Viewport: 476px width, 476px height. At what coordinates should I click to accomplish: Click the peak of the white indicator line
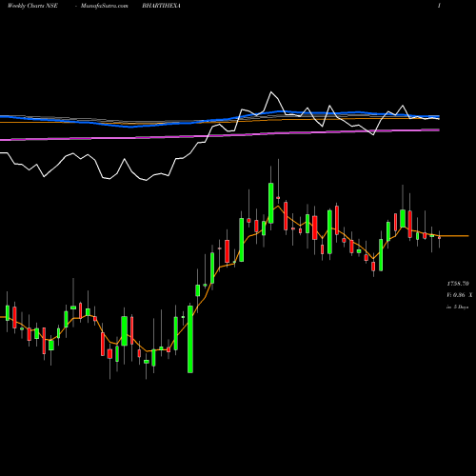click(271, 92)
